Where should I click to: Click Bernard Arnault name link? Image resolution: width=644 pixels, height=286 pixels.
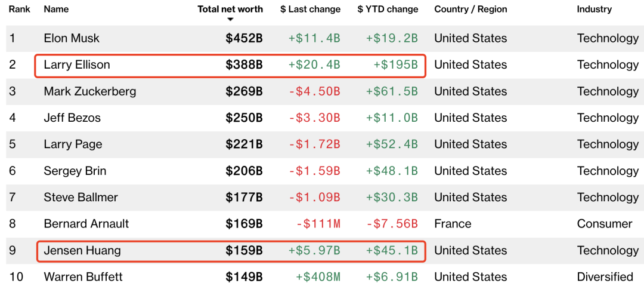click(86, 224)
